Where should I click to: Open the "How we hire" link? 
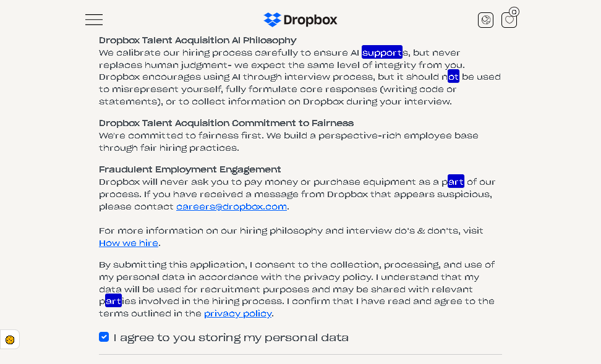coord(129,243)
